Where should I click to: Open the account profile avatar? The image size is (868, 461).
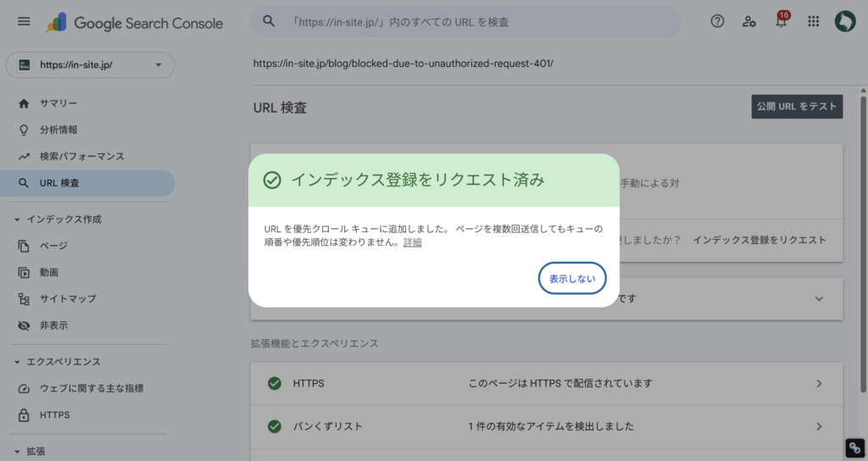[x=845, y=21]
